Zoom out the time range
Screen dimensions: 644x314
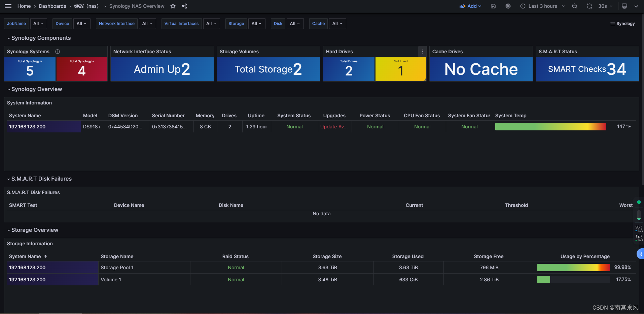tap(575, 6)
